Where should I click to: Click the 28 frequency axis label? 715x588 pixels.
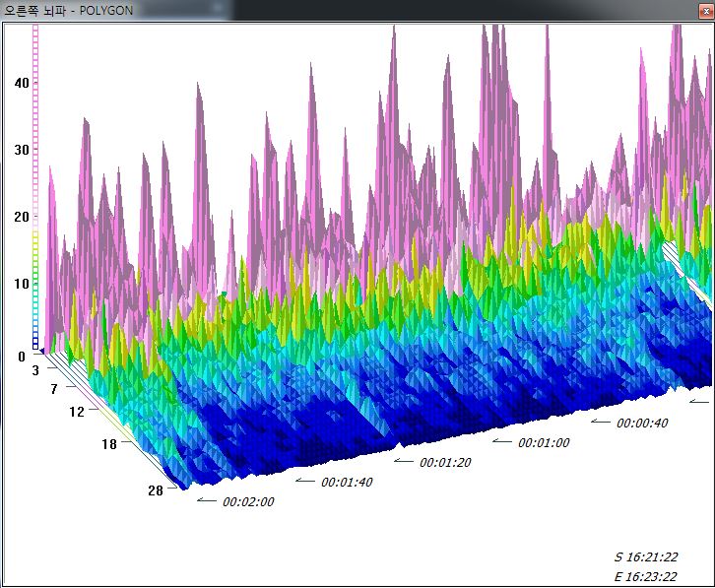(156, 490)
